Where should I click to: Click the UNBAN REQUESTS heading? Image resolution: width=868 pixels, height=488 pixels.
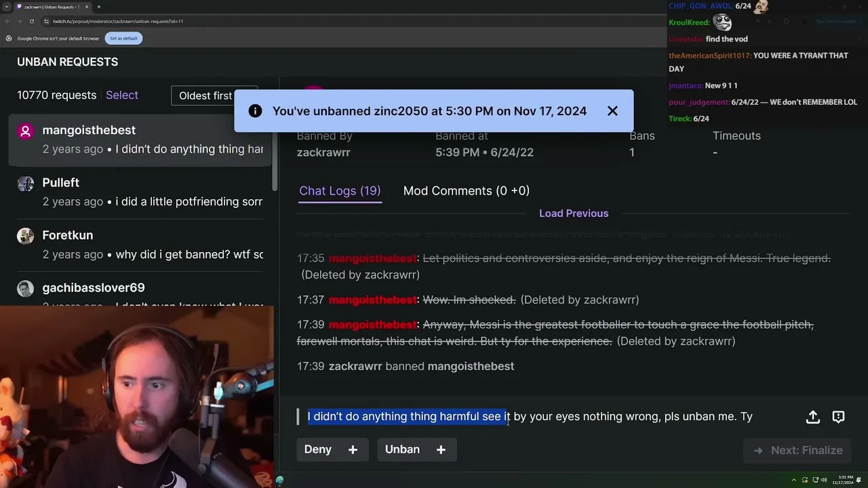point(68,62)
